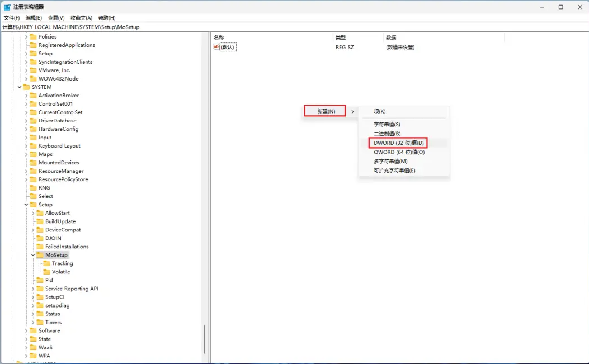Screen dimensions: 589x364
Task: Click the DriverDatabase folder icon
Action: coord(34,121)
